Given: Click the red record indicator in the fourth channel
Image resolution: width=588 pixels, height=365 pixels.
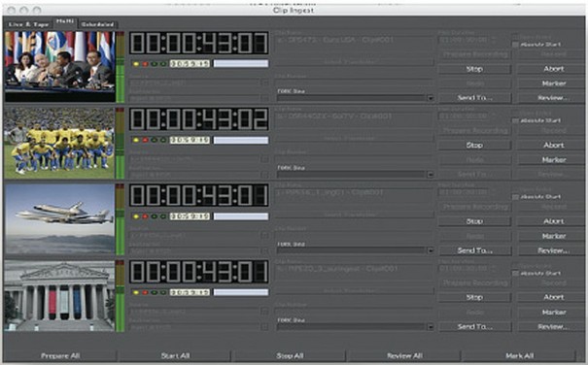Looking at the screenshot, I should [x=145, y=292].
